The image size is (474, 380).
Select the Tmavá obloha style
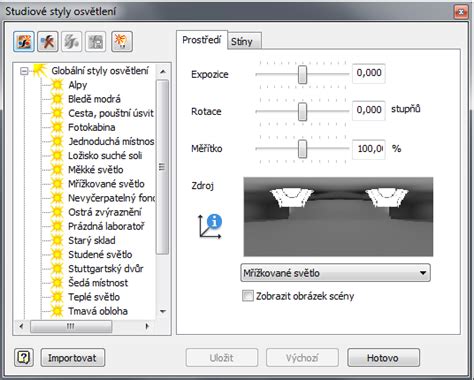[98, 311]
